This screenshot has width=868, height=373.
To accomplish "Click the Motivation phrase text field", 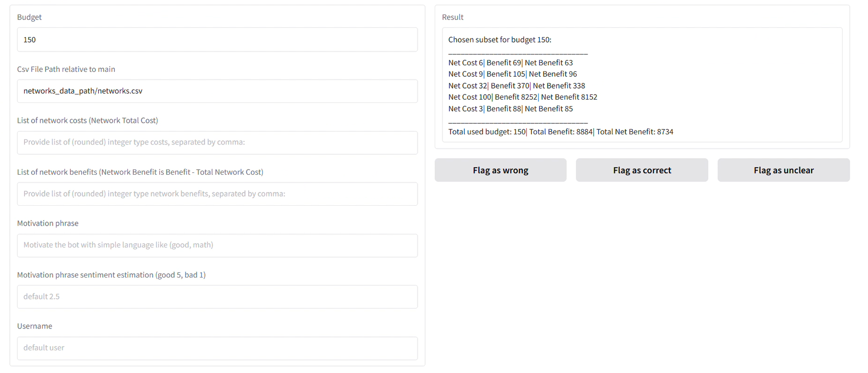I will (x=217, y=246).
